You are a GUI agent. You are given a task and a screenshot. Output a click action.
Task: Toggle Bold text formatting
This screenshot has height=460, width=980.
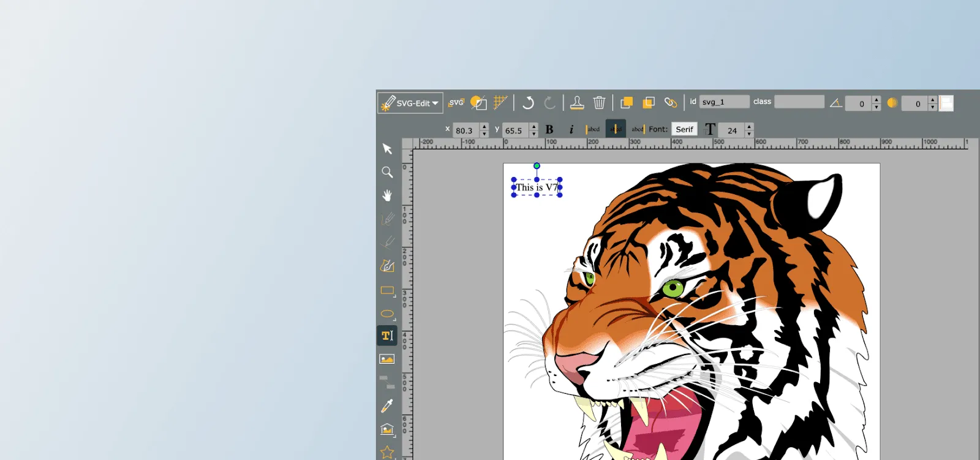point(549,129)
